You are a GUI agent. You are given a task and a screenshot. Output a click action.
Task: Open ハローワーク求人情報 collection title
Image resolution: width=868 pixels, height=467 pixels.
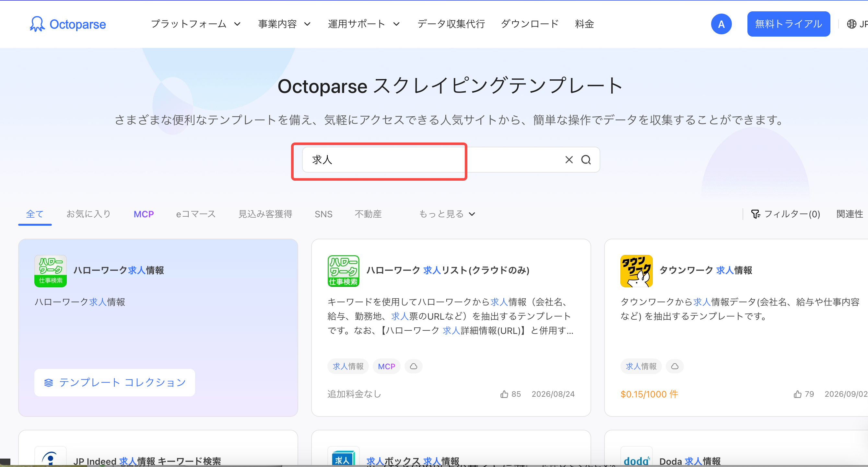119,270
